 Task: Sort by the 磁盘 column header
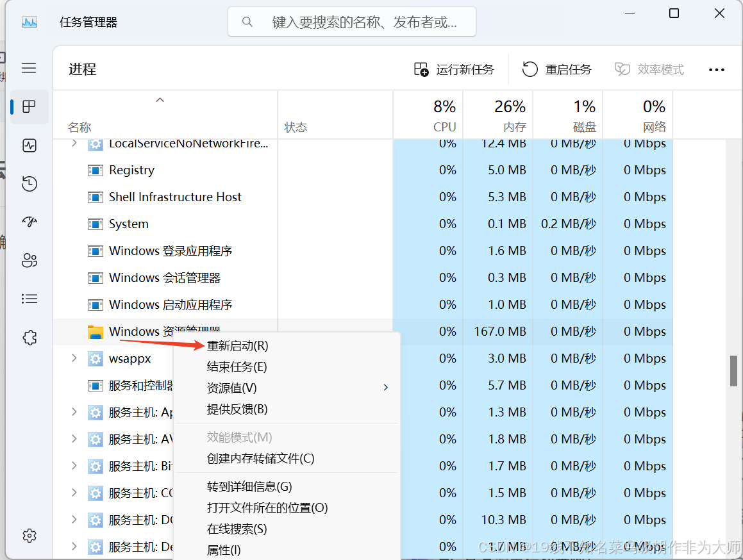pyautogui.click(x=568, y=115)
